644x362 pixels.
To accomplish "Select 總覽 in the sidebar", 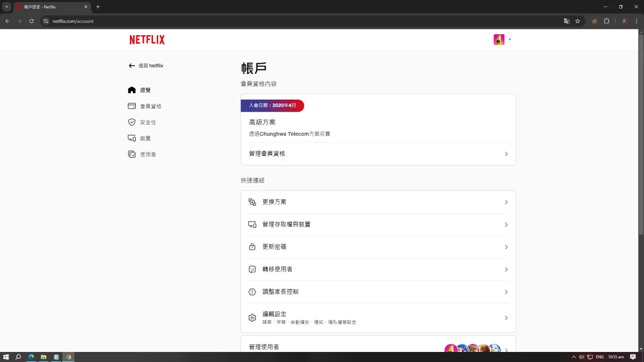I will pos(139,90).
